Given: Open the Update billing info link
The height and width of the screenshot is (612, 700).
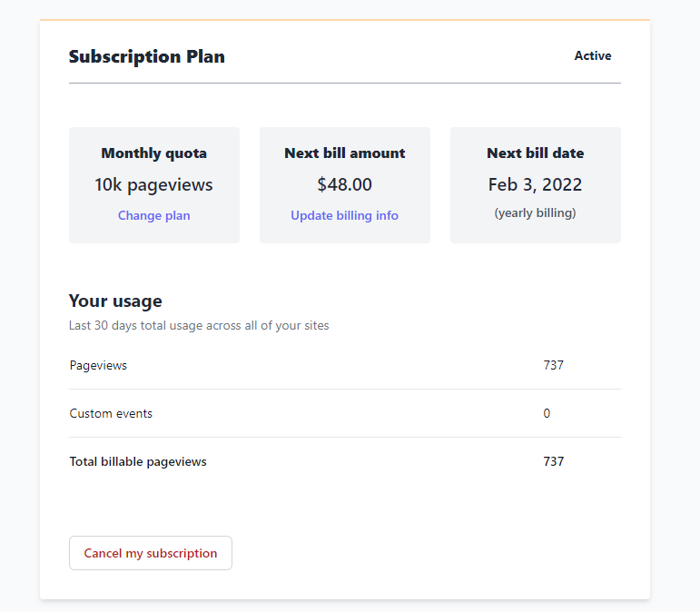Looking at the screenshot, I should point(344,215).
